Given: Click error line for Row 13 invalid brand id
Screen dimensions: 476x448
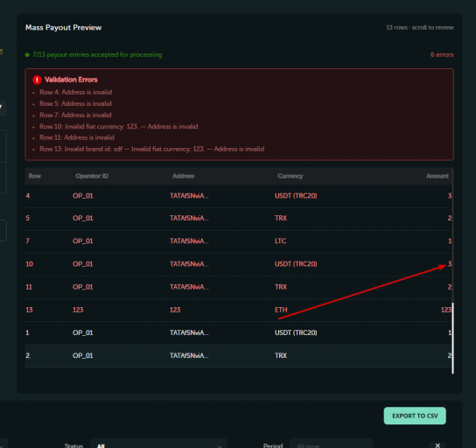Looking at the screenshot, I should 151,149.
